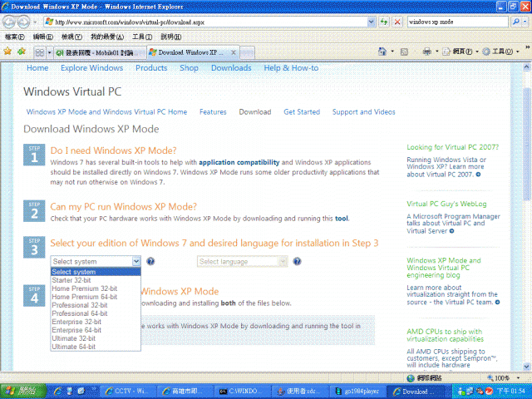Click the 'tool' link in Step 2
This screenshot has width=532, height=399.
342,219
